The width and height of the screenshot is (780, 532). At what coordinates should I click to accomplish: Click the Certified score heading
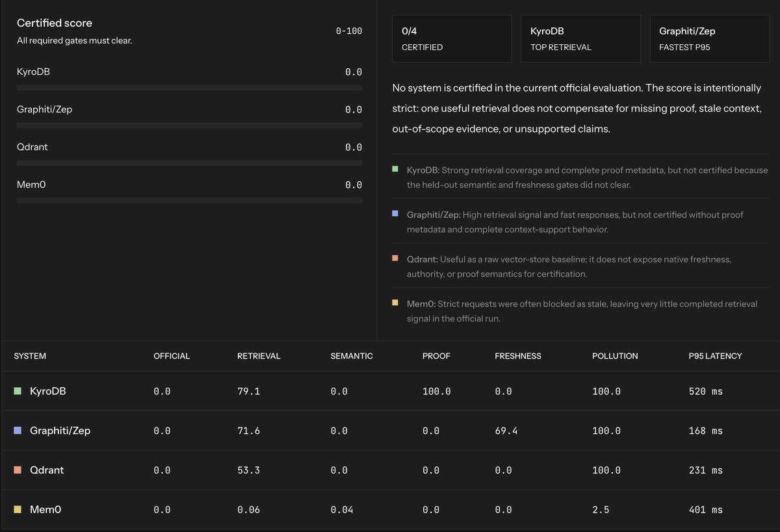(x=55, y=23)
